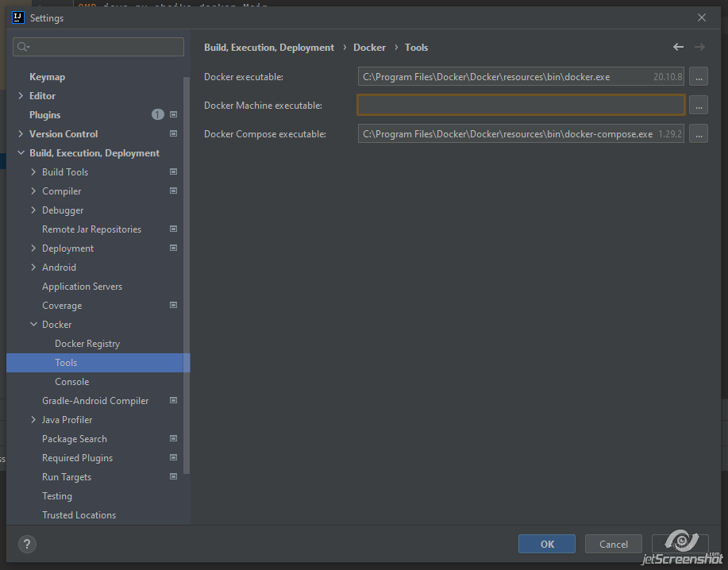
Task: Expand the Deployment node
Action: [x=33, y=248]
